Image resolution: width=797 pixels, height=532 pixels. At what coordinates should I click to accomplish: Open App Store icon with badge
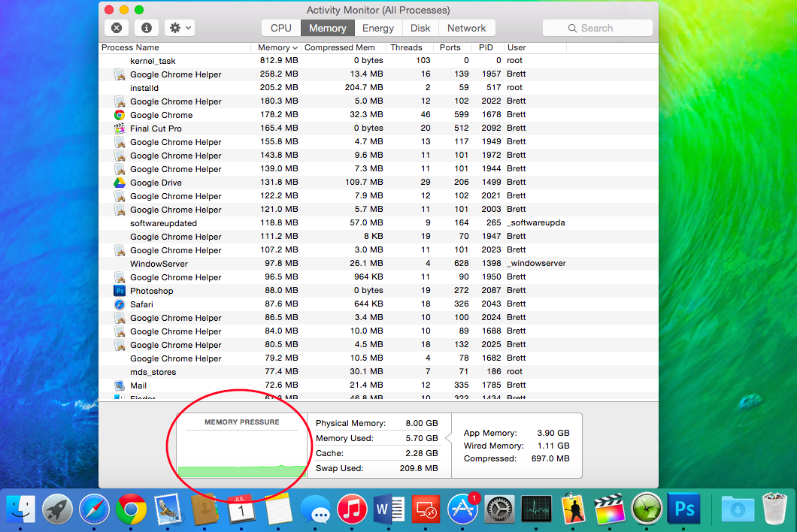462,509
